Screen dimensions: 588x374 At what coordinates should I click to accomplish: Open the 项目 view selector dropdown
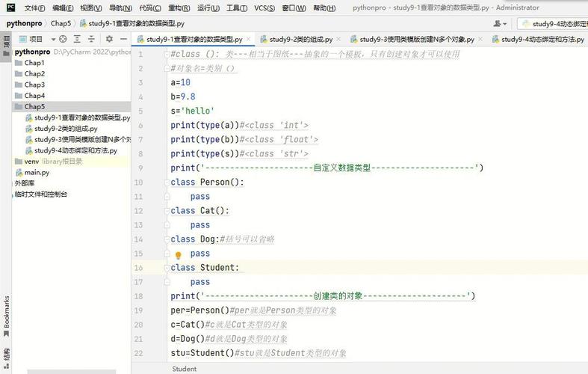[37, 39]
